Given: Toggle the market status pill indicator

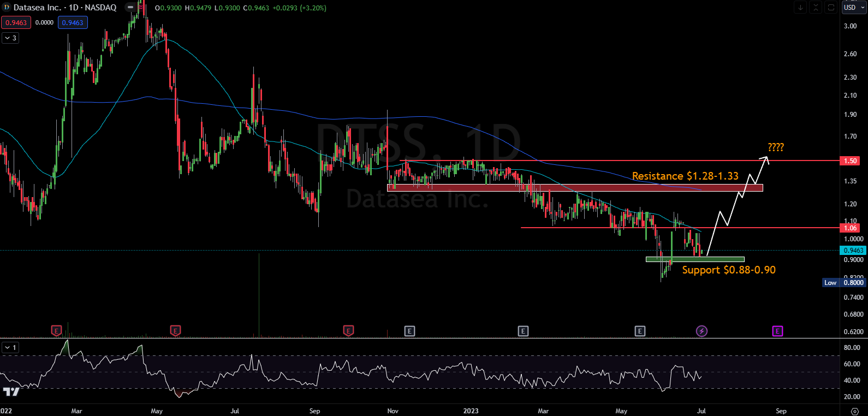Looking at the screenshot, I should pyautogui.click(x=130, y=8).
